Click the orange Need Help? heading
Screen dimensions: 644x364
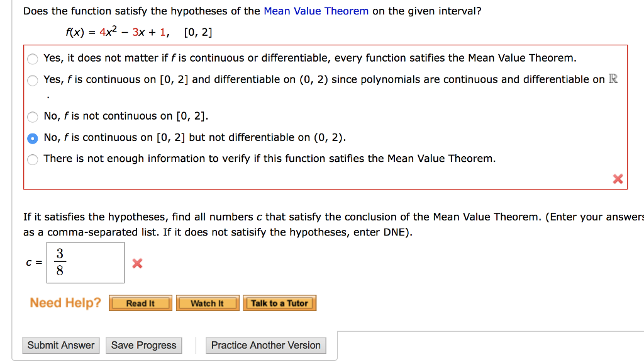point(65,303)
